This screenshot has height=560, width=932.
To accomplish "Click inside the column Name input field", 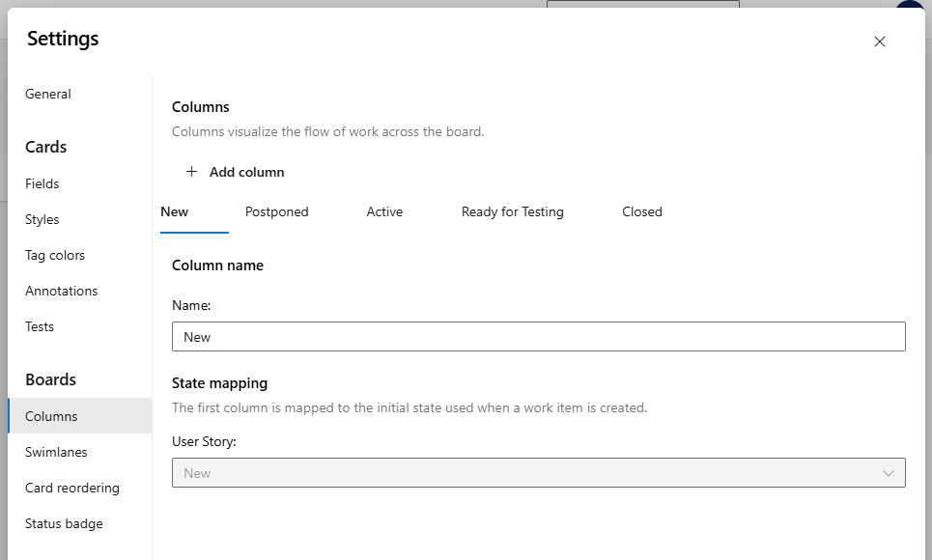I will point(538,336).
